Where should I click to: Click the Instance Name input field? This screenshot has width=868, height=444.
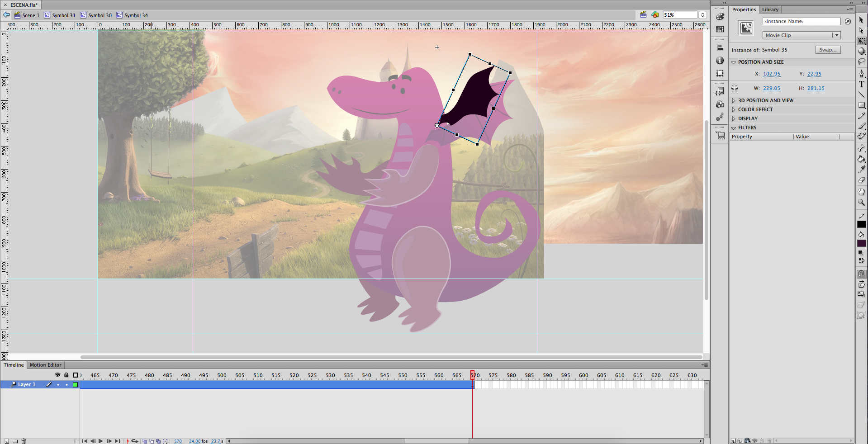801,21
